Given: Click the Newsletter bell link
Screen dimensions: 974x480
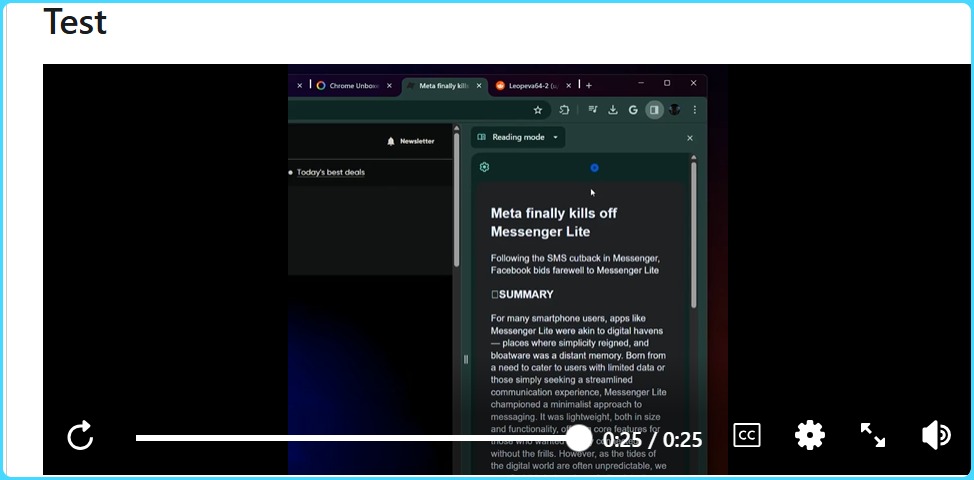Looking at the screenshot, I should (x=411, y=141).
